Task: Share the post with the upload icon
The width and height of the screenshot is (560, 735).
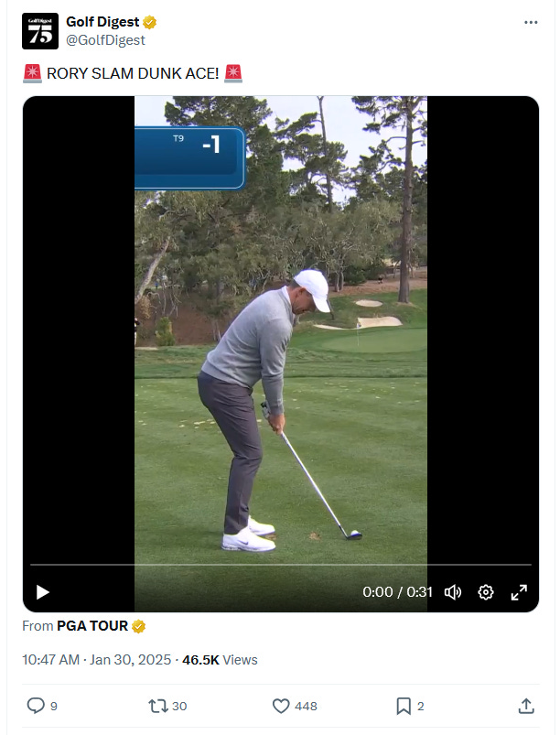Action: (526, 706)
